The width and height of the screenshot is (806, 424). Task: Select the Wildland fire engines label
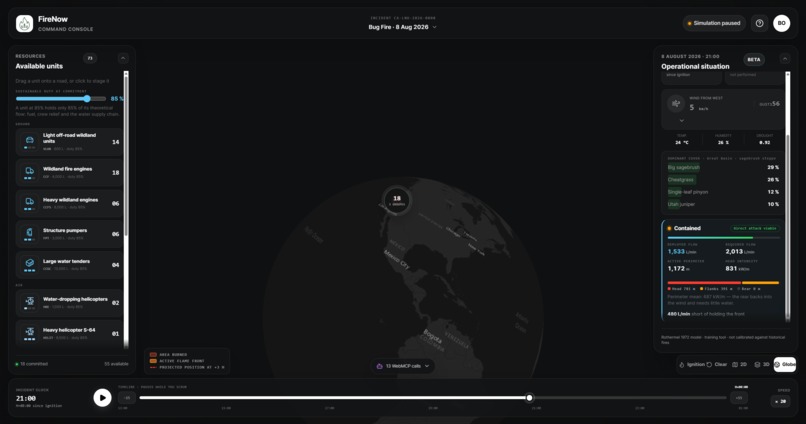pos(67,169)
